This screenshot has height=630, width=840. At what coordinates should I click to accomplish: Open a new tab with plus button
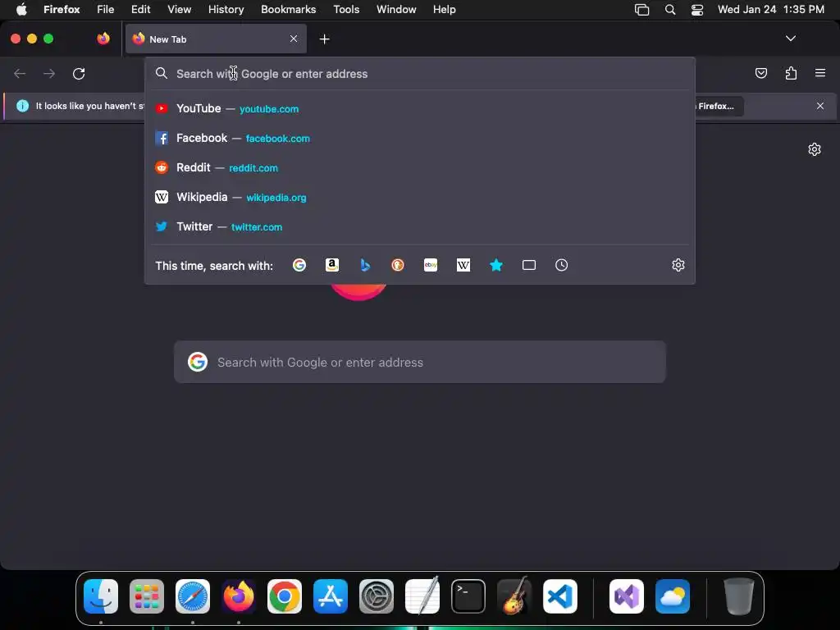[x=324, y=39]
